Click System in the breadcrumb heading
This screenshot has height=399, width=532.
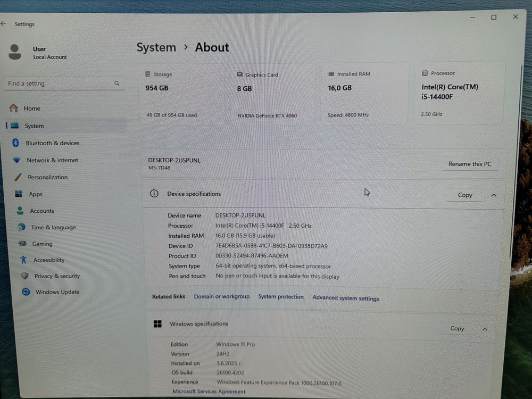point(156,47)
